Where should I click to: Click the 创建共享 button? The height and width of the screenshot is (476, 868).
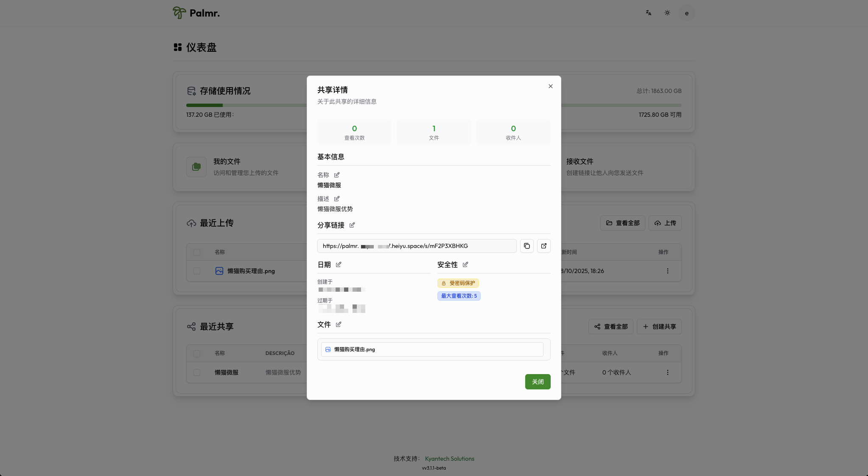(x=659, y=327)
